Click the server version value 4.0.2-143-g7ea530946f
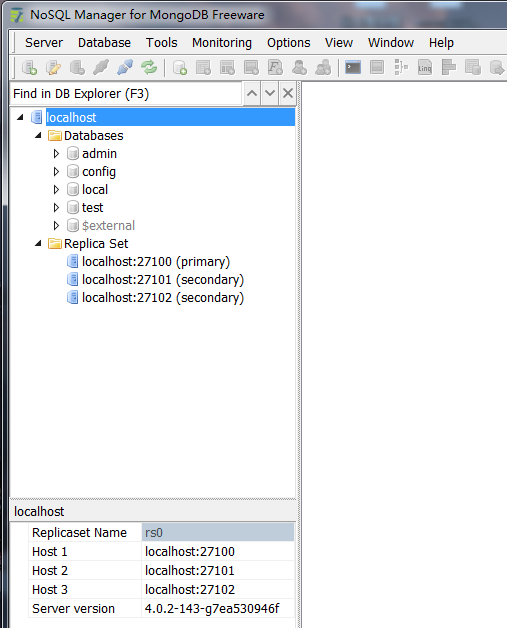The width and height of the screenshot is (507, 628). point(218,608)
